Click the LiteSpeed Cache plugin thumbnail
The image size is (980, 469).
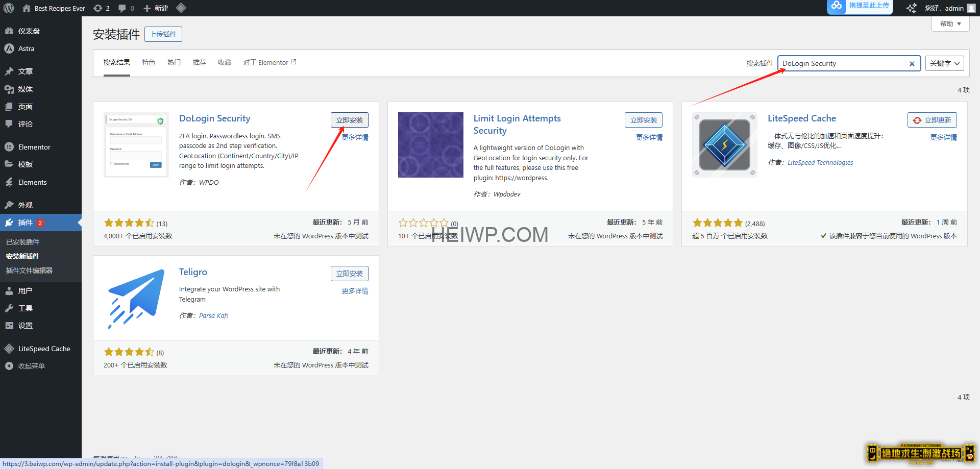725,145
